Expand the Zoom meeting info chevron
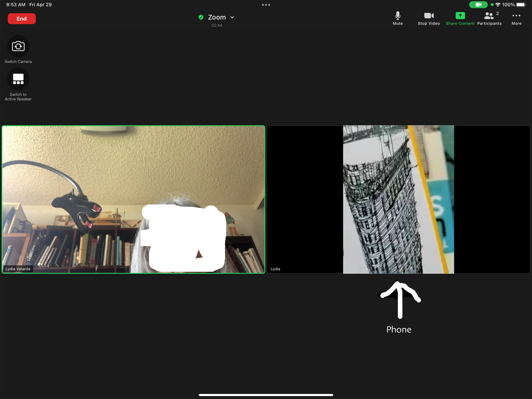Viewport: 532px width, 399px height. coord(232,17)
